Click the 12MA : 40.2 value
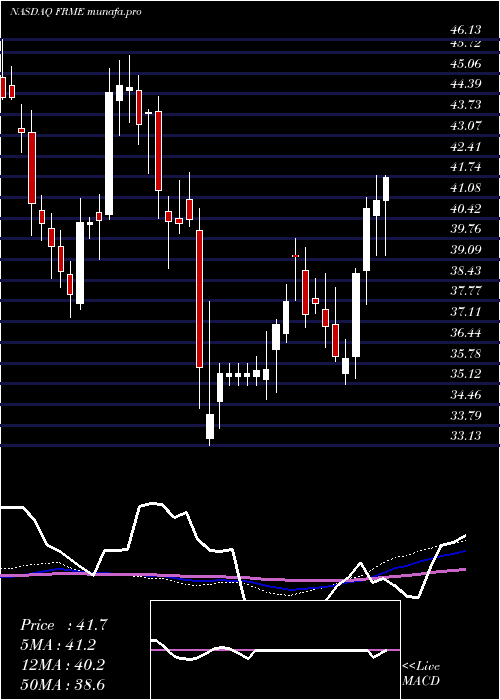500x700 pixels. point(62,665)
